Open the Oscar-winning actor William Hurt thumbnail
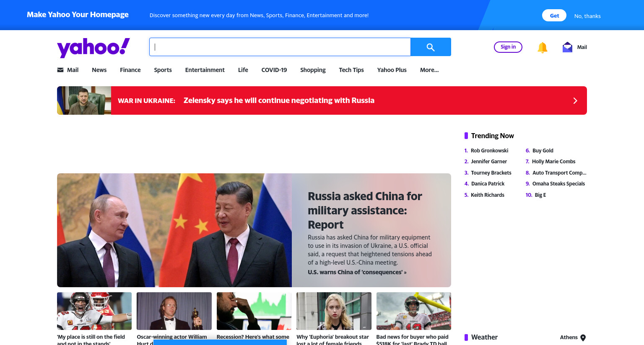 pyautogui.click(x=174, y=311)
